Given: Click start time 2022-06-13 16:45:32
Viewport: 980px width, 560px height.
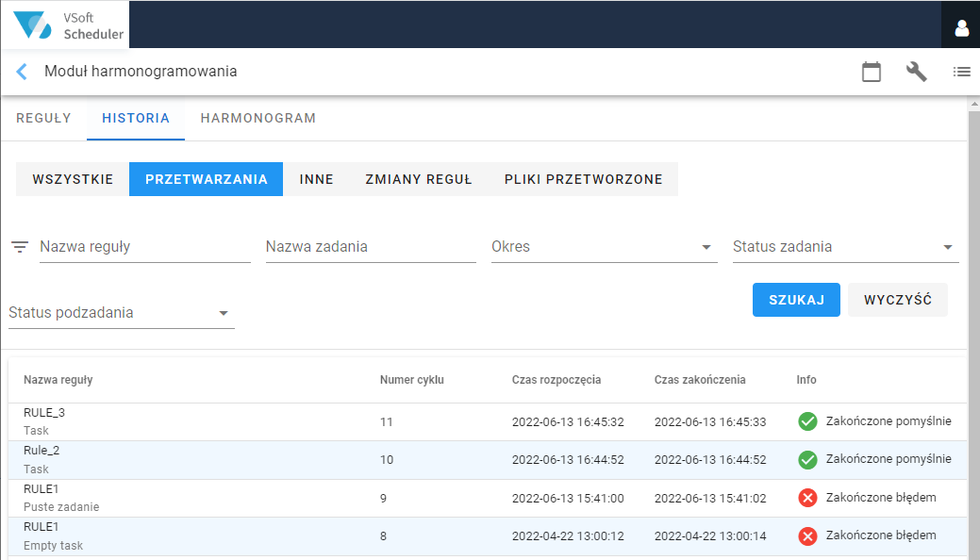Looking at the screenshot, I should pos(568,421).
